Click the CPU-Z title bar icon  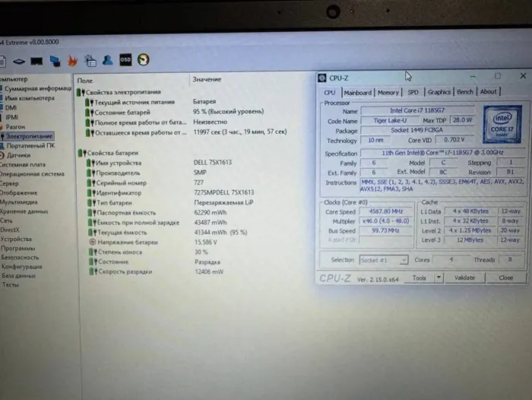tap(323, 78)
